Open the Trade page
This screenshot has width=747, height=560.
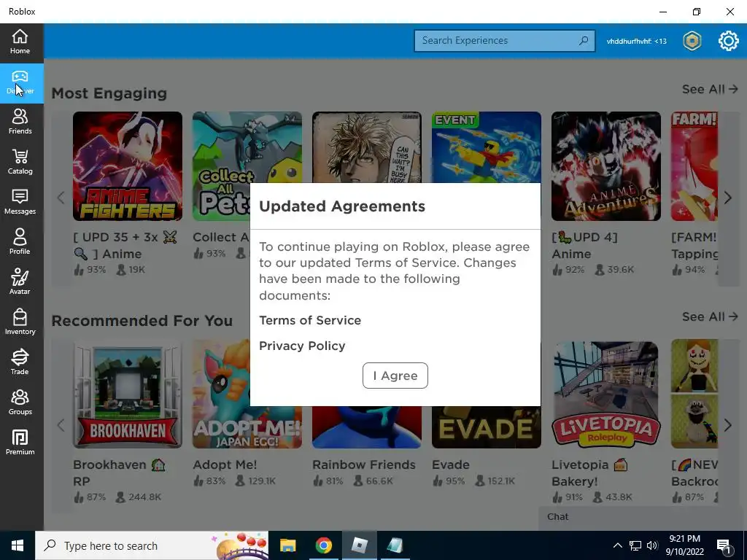click(x=20, y=362)
